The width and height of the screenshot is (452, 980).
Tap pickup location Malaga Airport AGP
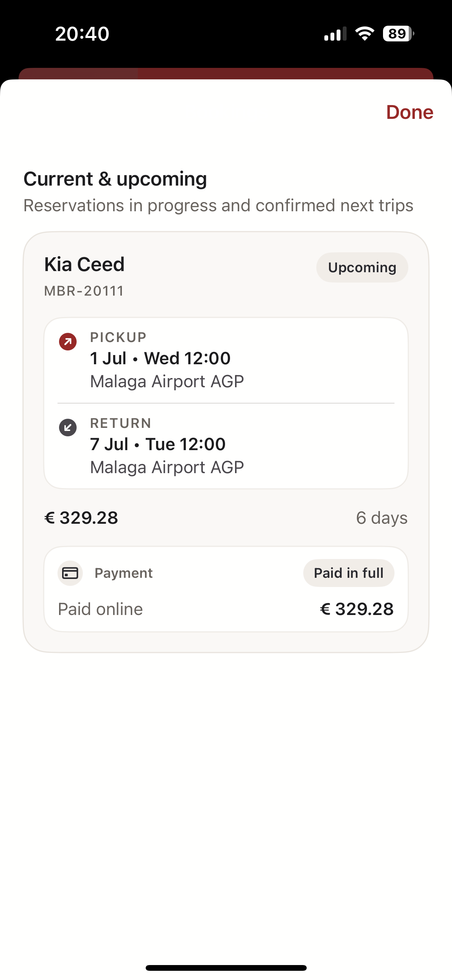pos(167,382)
